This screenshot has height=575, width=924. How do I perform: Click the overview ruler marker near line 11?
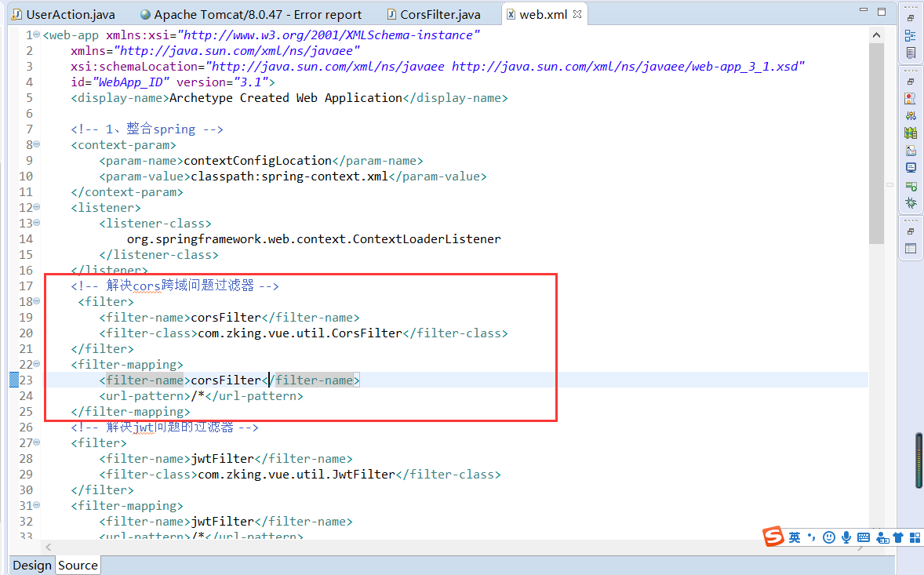coord(889,185)
